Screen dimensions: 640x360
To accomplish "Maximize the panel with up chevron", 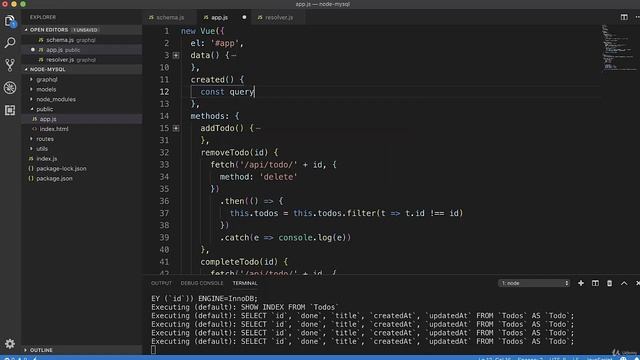I will (x=624, y=283).
